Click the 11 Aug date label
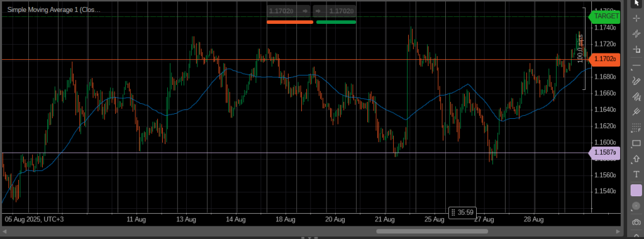 (x=136, y=220)
